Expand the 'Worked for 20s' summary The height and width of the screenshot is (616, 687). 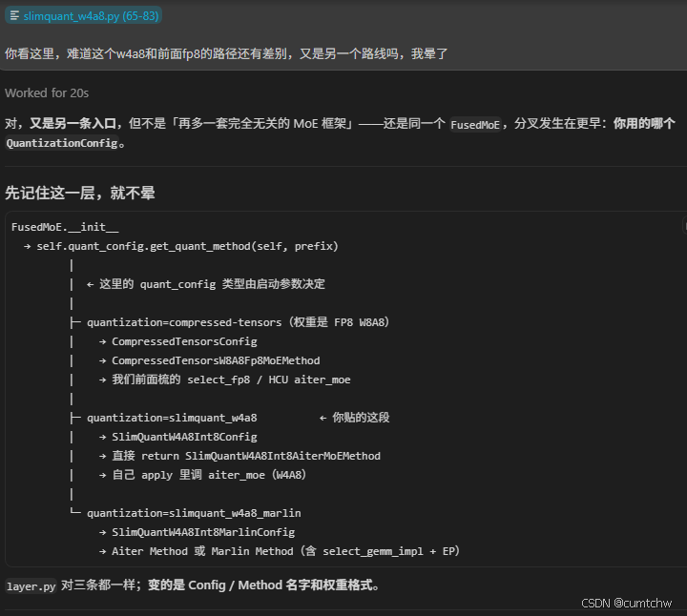(x=47, y=93)
